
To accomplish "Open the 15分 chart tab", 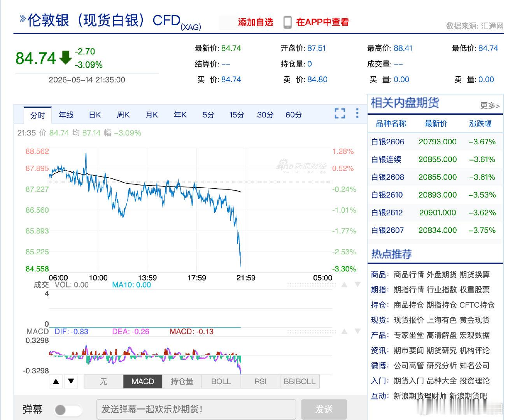I will click(x=236, y=115).
